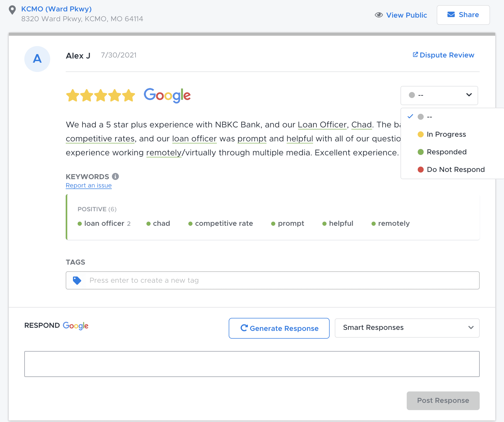
Task: Expand the Smart Responses dropdown
Action: (407, 328)
